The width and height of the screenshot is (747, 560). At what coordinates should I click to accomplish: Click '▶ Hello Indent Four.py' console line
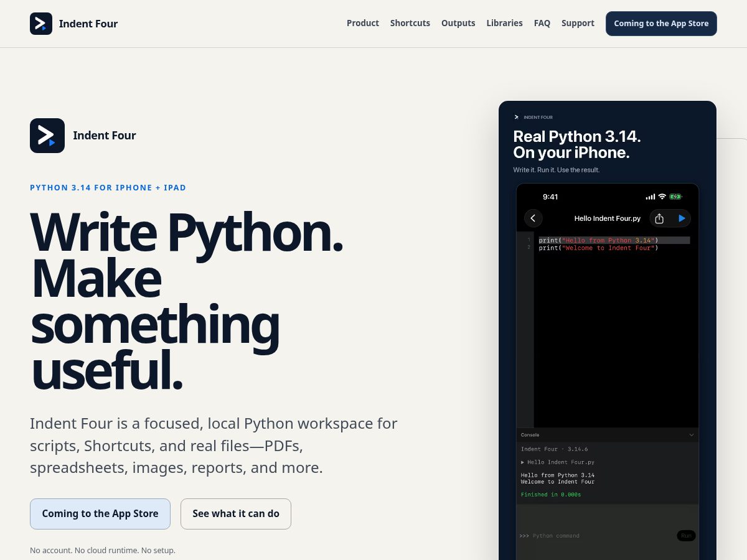[558, 462]
